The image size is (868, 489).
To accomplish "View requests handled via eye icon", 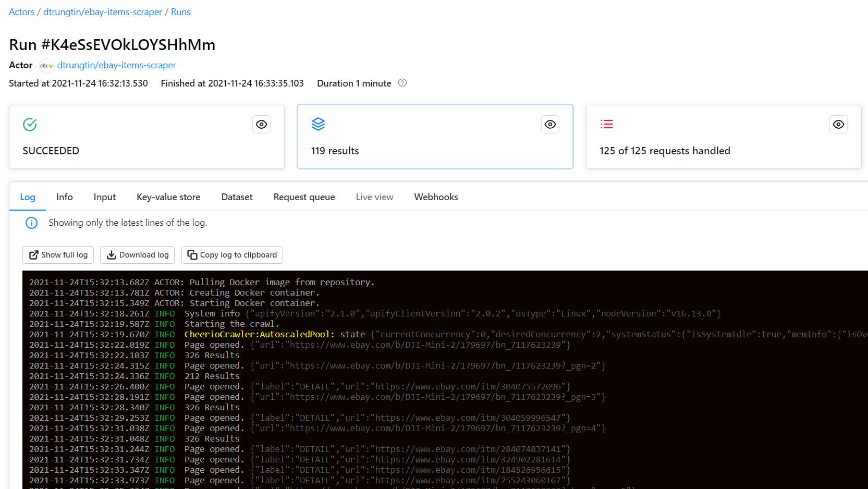I will coord(839,125).
